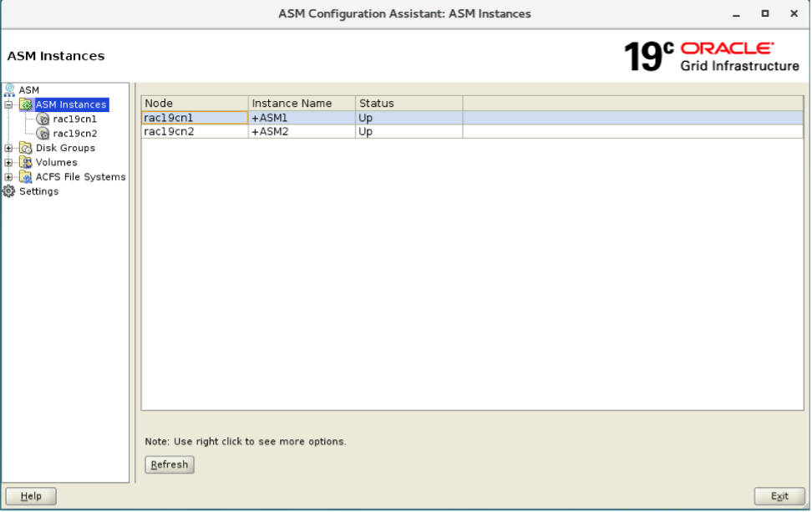Click the rac19cn1 instance icon in tree

pos(43,119)
